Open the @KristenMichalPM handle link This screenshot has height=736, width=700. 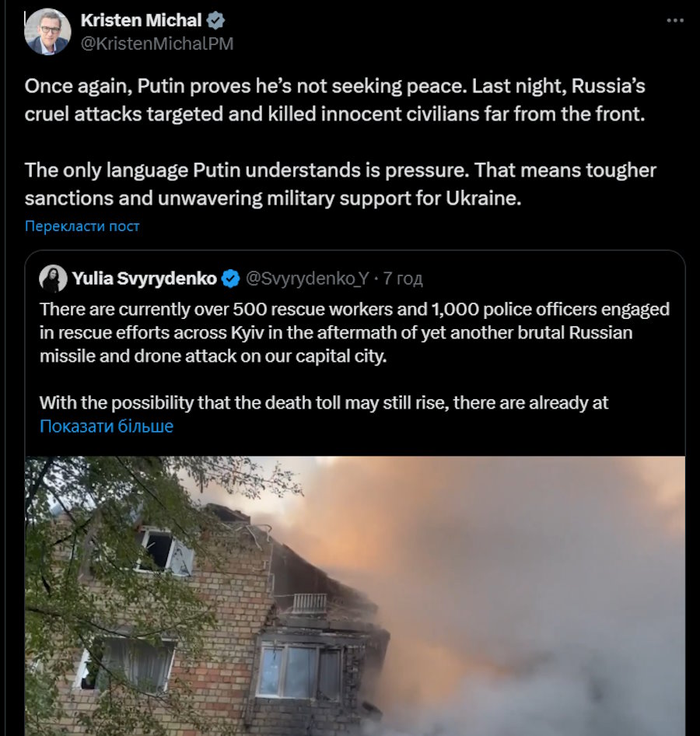[x=156, y=44]
